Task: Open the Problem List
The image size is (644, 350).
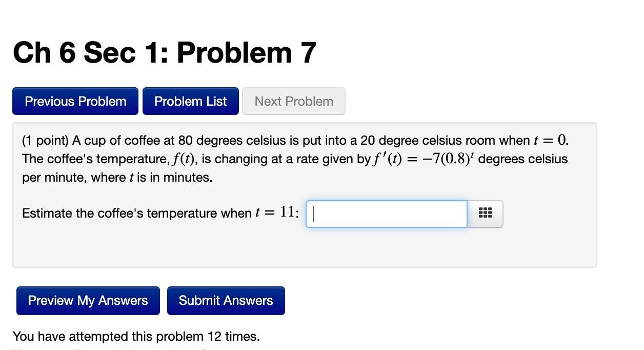Action: click(x=190, y=101)
